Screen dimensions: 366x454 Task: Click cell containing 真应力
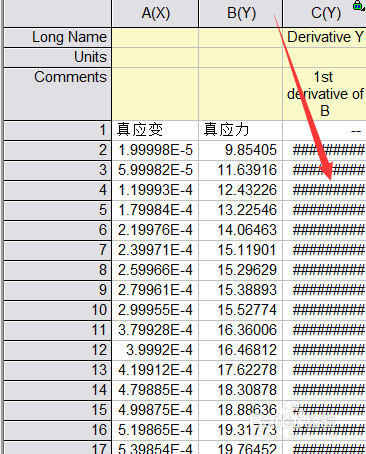[241, 130]
